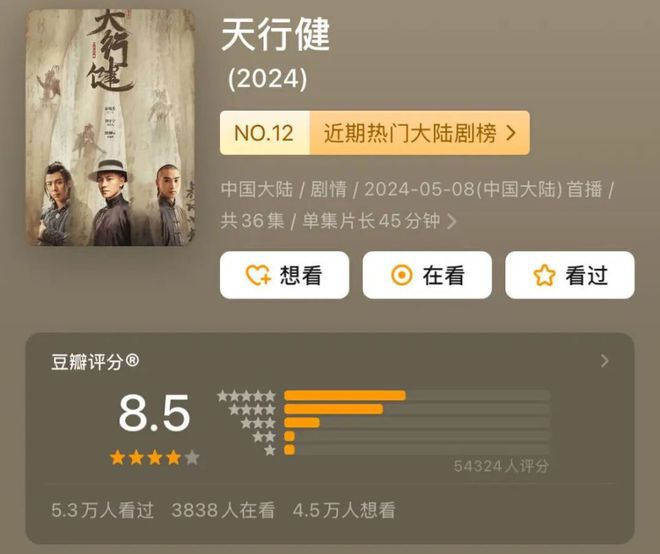Mark the show as 看过
660x554 pixels.
[x=570, y=275]
